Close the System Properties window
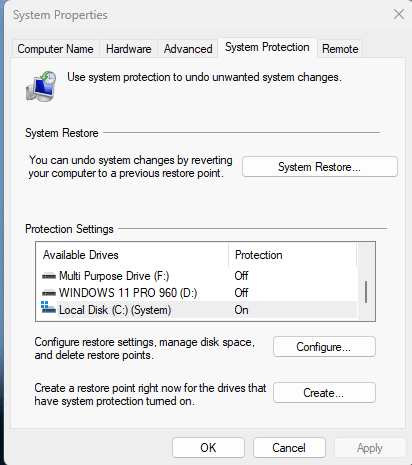The height and width of the screenshot is (465, 412). tap(399, 14)
